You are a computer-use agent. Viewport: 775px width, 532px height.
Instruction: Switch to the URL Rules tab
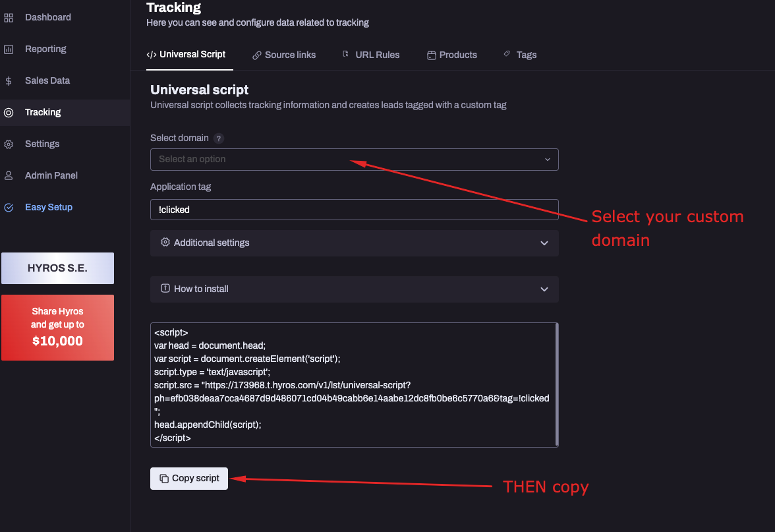click(x=371, y=55)
